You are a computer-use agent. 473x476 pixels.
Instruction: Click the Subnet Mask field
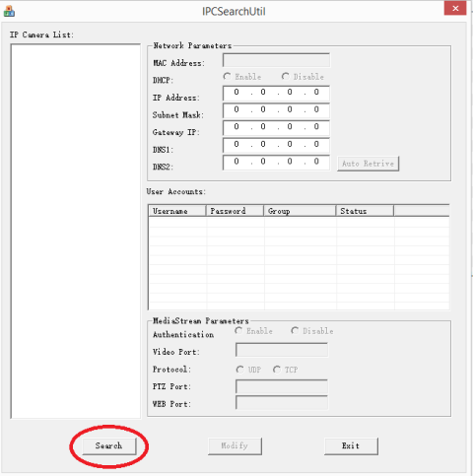click(x=276, y=110)
